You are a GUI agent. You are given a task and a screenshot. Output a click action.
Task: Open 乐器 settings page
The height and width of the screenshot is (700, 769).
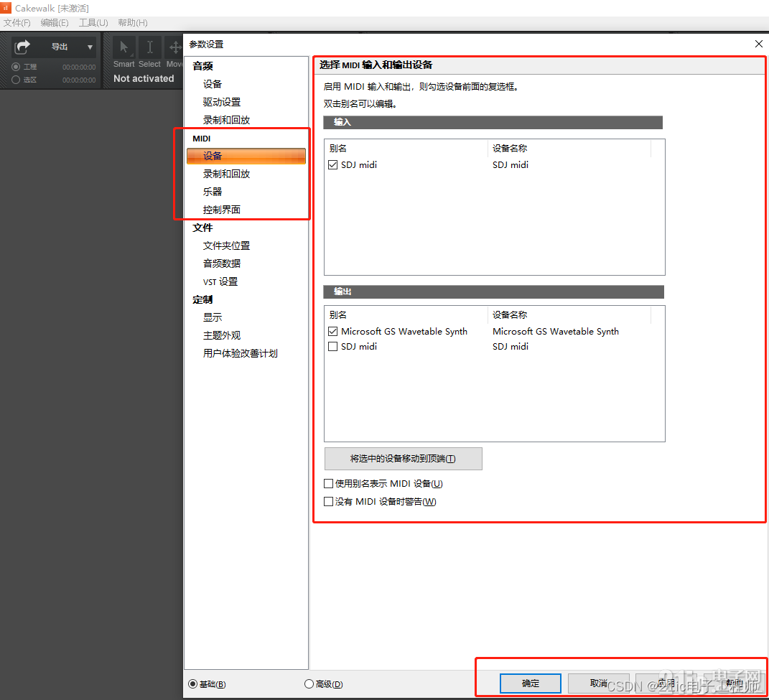coord(213,192)
